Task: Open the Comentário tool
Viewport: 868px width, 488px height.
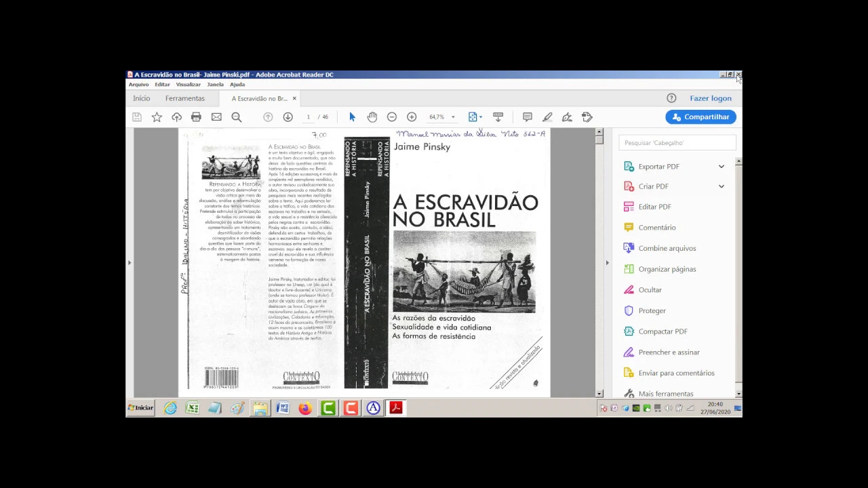Action: (657, 228)
